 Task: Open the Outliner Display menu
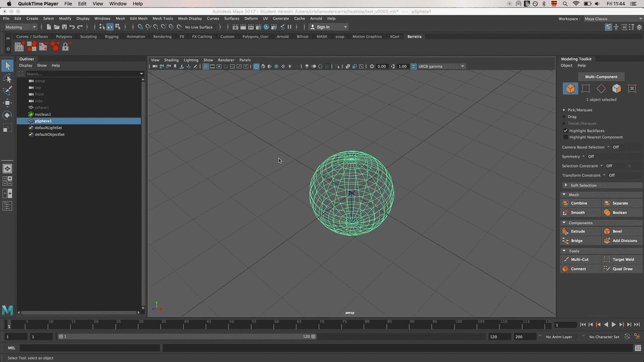tap(26, 65)
